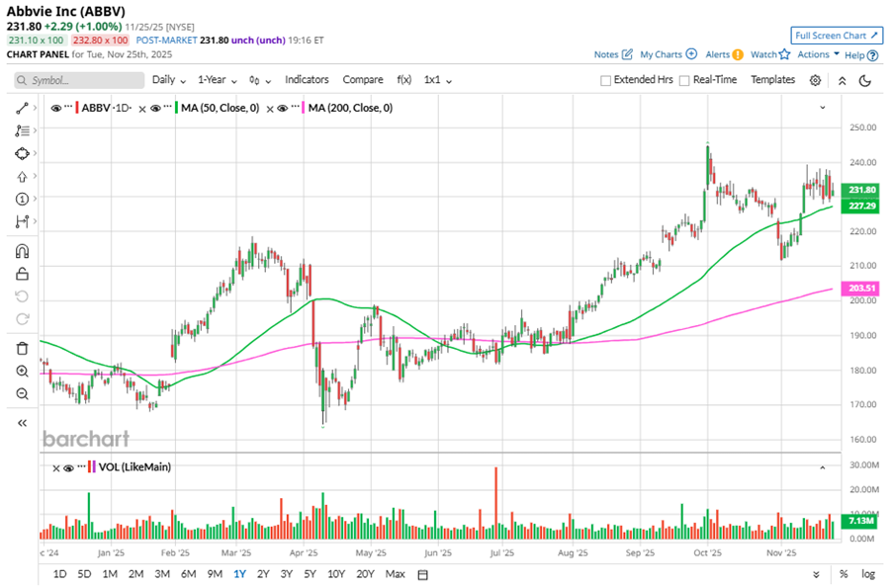Expand bottom bar double-chevron down
The width and height of the screenshot is (892, 588).
coord(816,575)
